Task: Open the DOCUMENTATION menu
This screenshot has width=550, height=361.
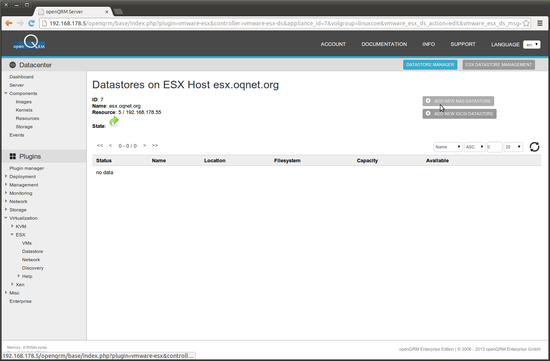Action: pos(384,44)
